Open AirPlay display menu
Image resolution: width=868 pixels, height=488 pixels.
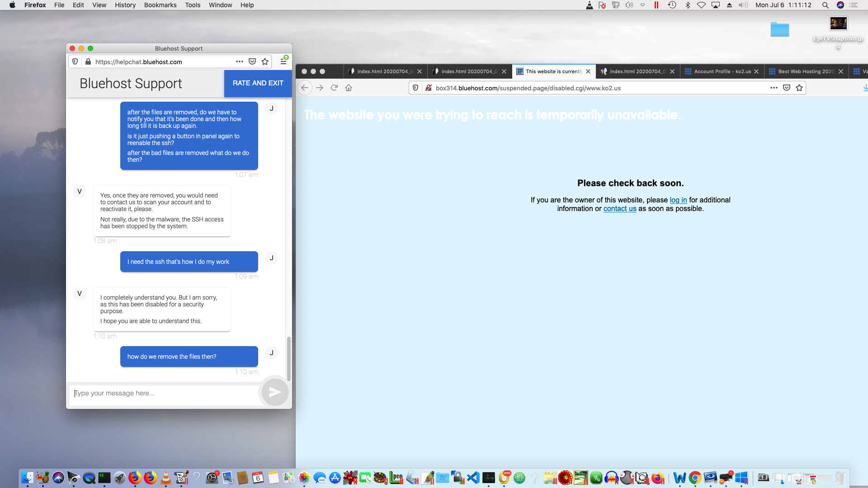coord(716,5)
